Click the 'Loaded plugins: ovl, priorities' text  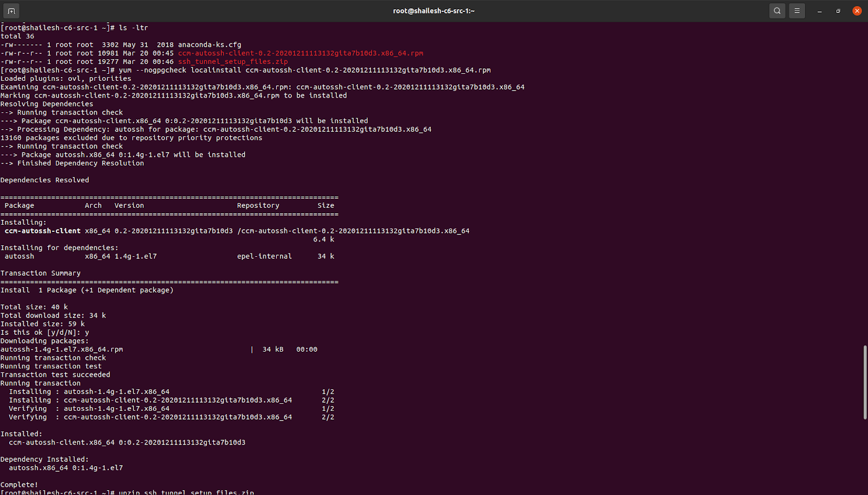coord(65,78)
